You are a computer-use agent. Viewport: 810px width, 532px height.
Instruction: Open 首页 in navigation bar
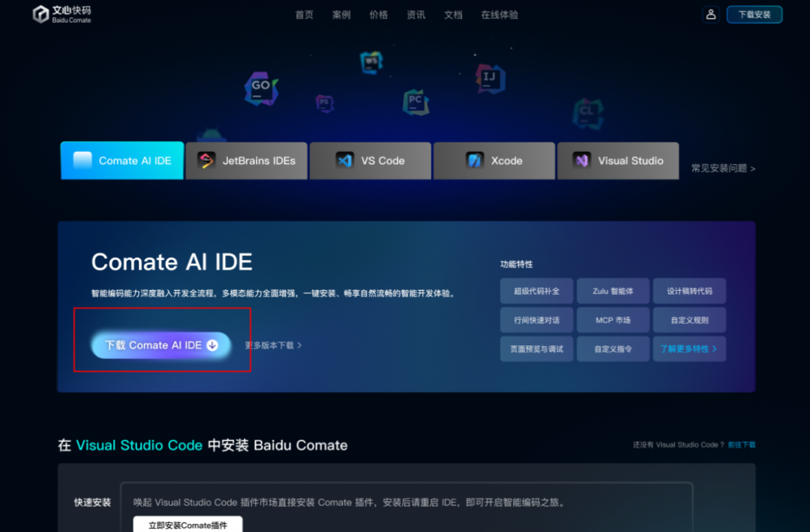(304, 15)
